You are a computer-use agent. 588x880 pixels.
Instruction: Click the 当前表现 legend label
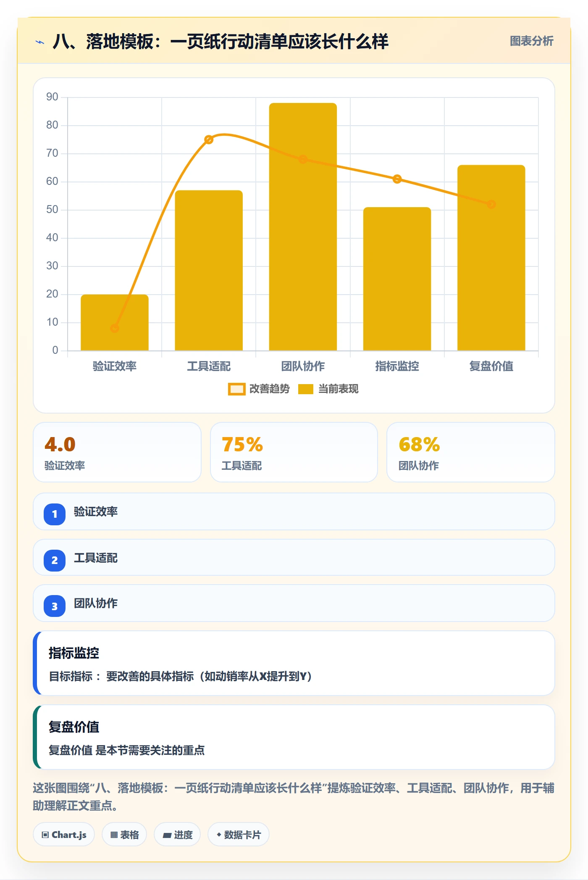[338, 389]
